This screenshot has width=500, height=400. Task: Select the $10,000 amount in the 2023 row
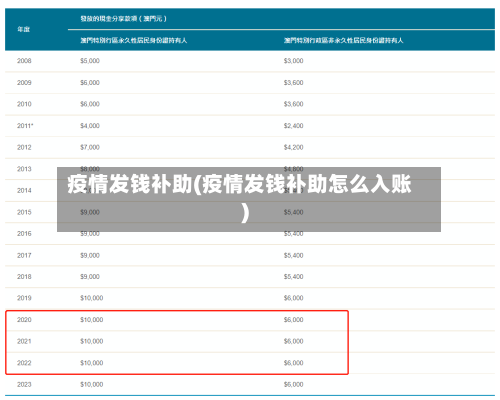[92, 384]
